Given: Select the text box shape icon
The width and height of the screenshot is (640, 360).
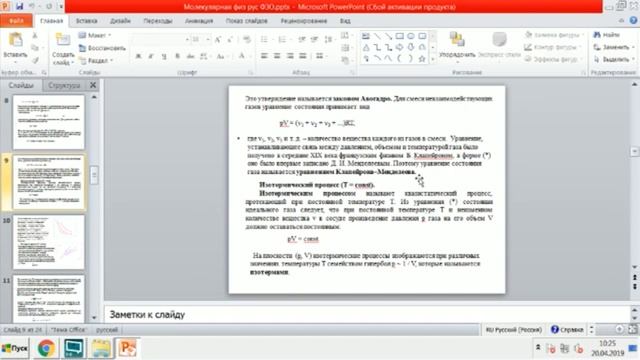Looking at the screenshot, I should pyautogui.click(x=366, y=36).
